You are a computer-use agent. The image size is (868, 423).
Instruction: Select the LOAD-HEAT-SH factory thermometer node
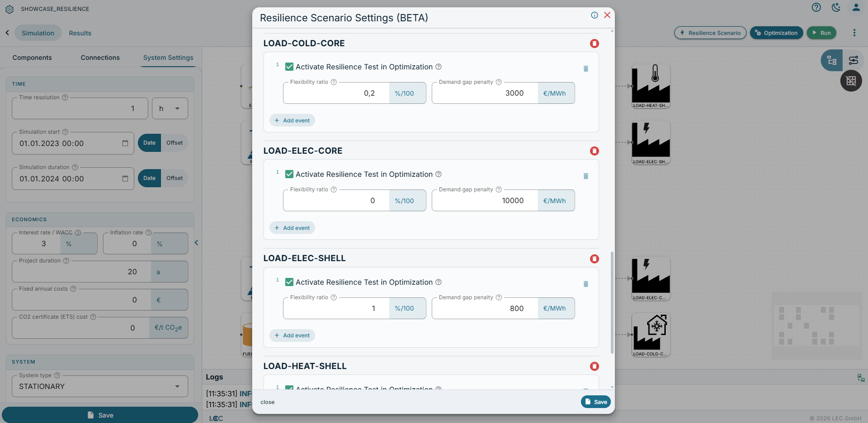(651, 86)
